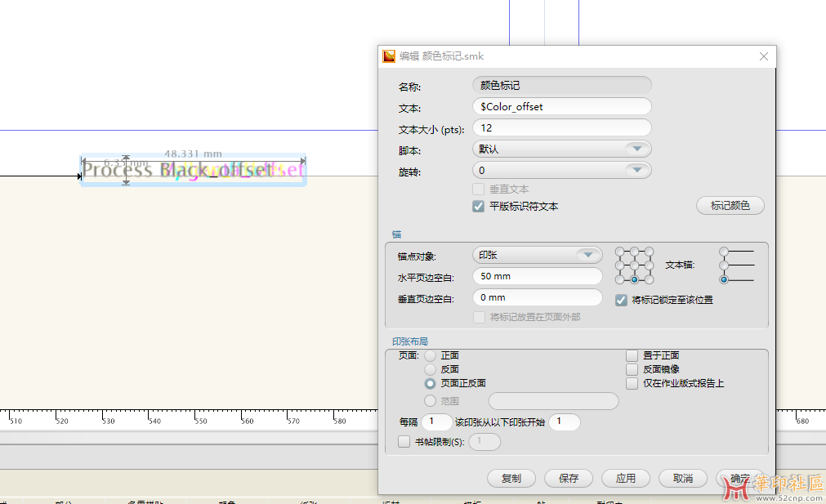The image size is (826, 504).
Task: Click the 确定 button
Action: coord(739,478)
